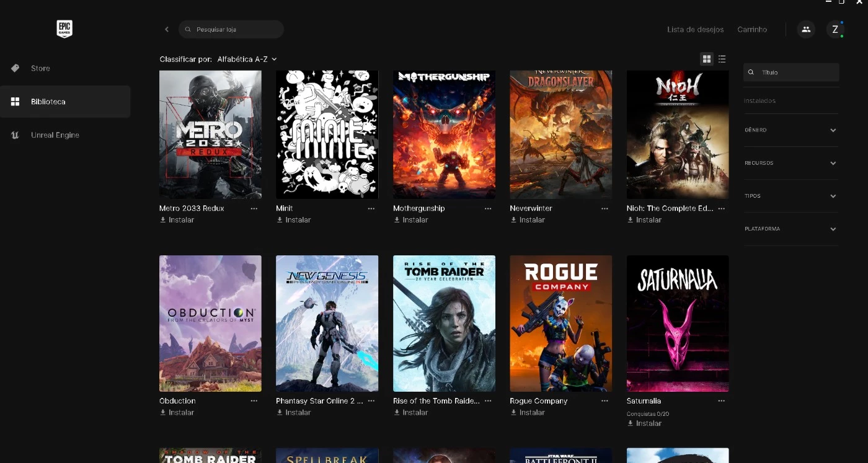Install Phantasy Star Online 2
Viewport: 868px width, 463px height.
293,412
